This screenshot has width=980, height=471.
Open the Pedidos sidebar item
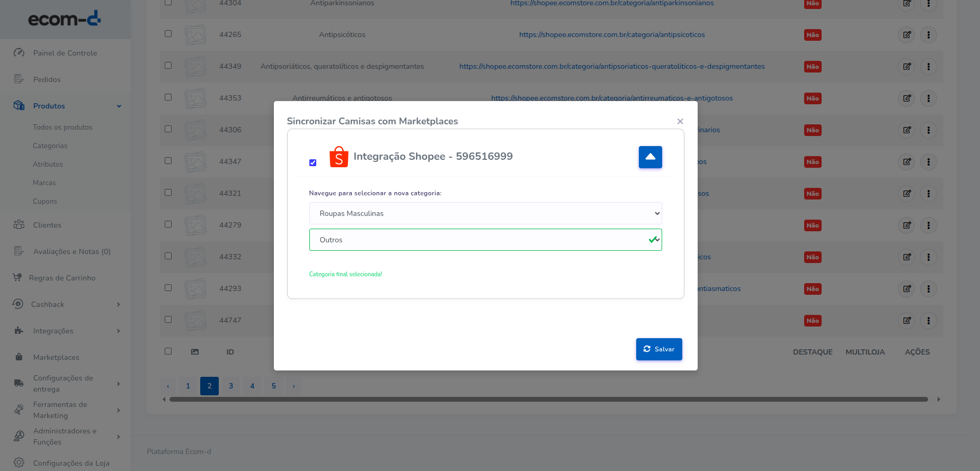point(47,79)
